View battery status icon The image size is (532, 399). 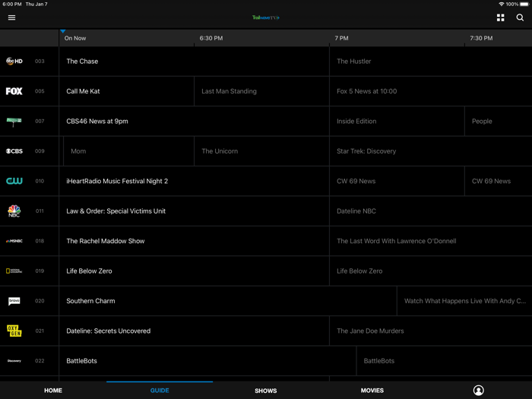[x=524, y=4]
